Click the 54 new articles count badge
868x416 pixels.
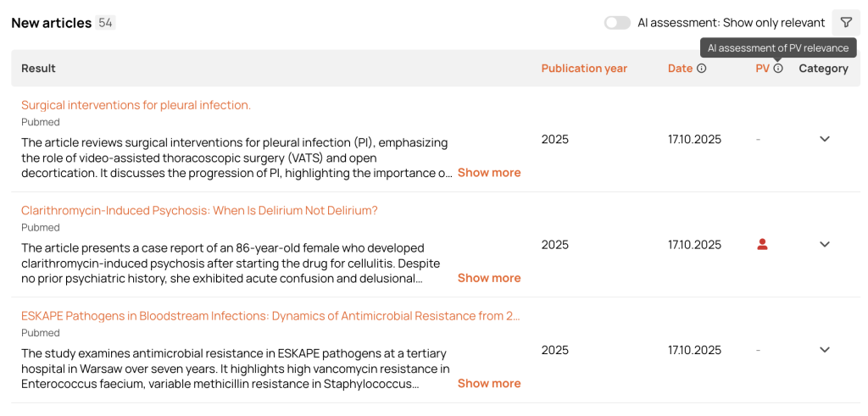tap(105, 23)
